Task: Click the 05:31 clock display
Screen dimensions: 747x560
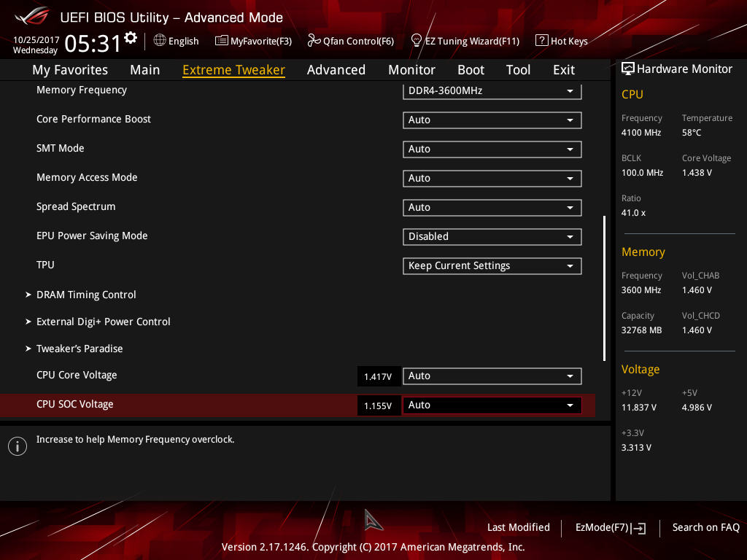Action: (x=93, y=44)
